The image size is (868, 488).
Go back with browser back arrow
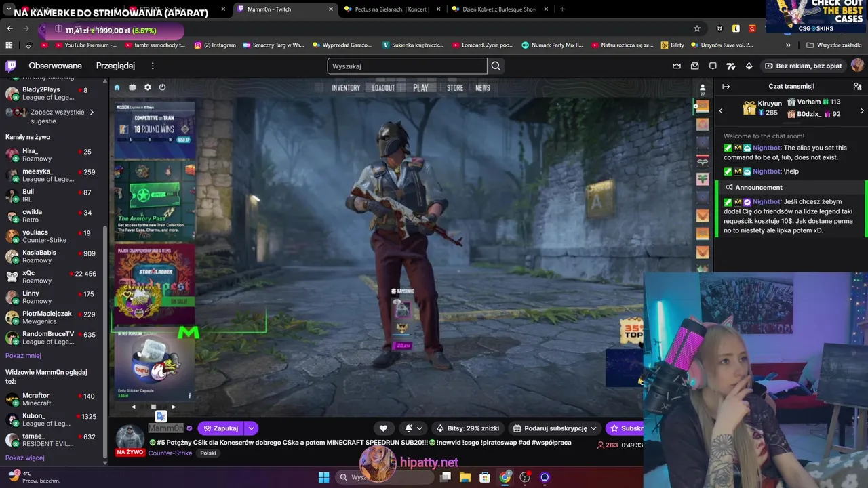point(9,28)
